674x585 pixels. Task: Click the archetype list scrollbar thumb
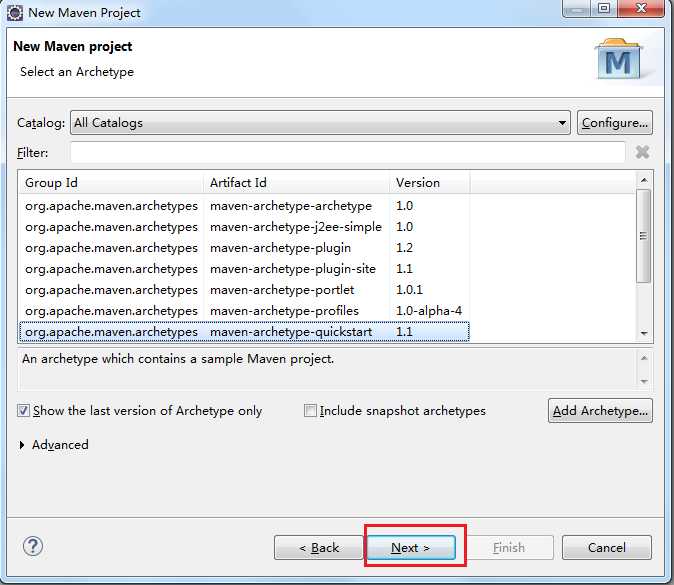tap(643, 236)
